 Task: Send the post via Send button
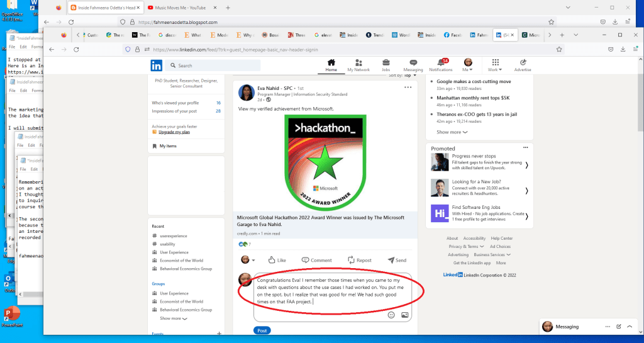click(397, 260)
